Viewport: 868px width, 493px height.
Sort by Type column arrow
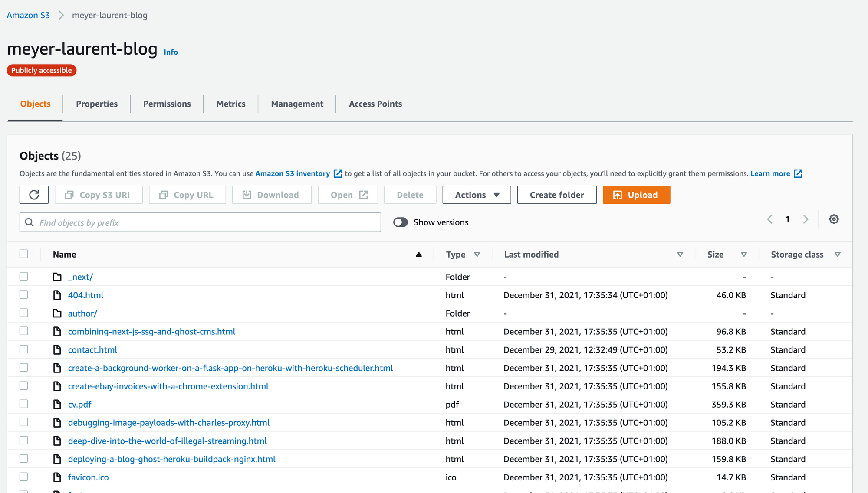[477, 255]
